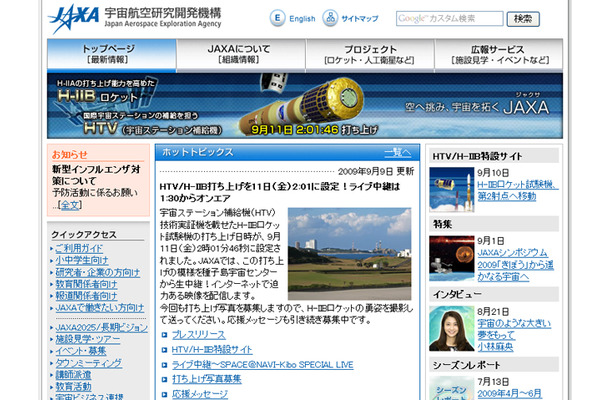Click bullet icon beside プレスリリース
The width and height of the screenshot is (610, 400).
click(164, 335)
